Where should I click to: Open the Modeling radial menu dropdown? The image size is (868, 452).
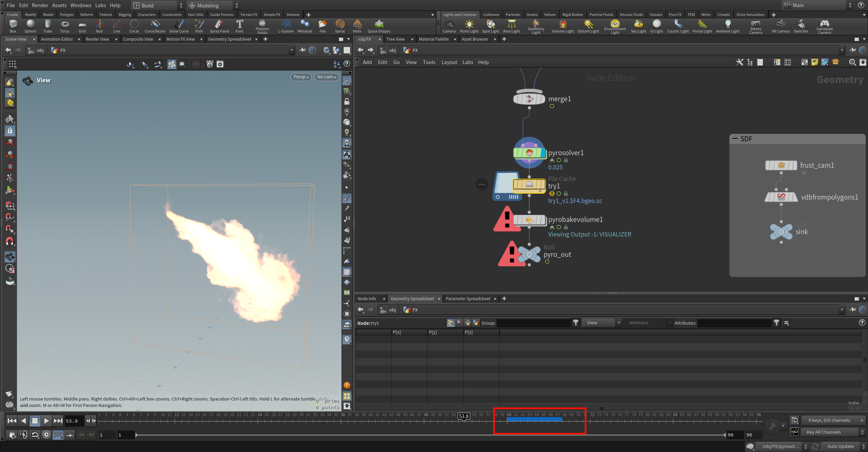(213, 5)
